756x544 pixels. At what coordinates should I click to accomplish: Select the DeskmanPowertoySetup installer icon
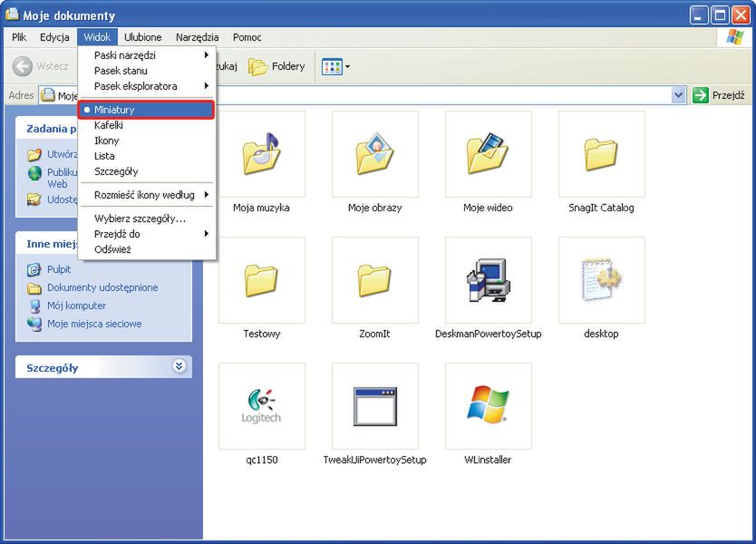pos(488,280)
